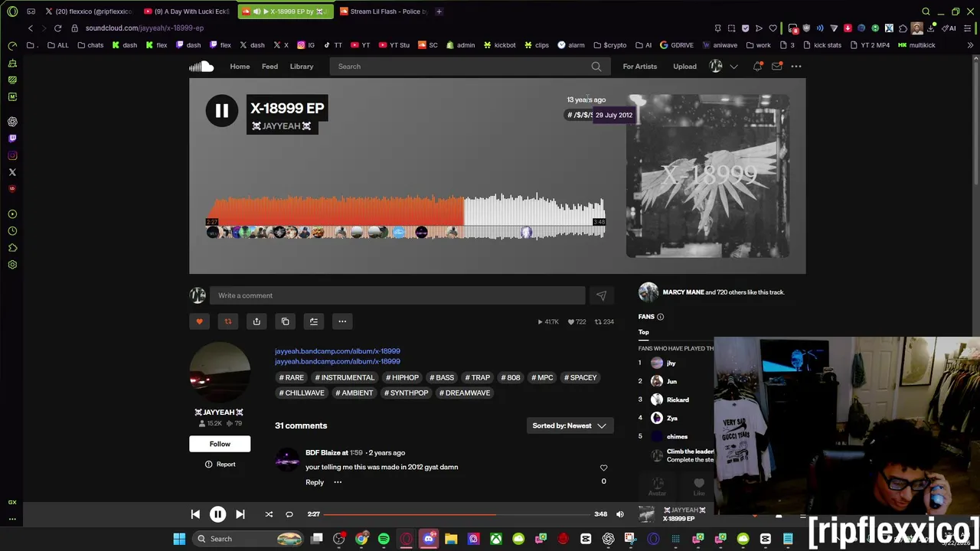
Task: Mute the volume speaker icon
Action: pyautogui.click(x=620, y=514)
